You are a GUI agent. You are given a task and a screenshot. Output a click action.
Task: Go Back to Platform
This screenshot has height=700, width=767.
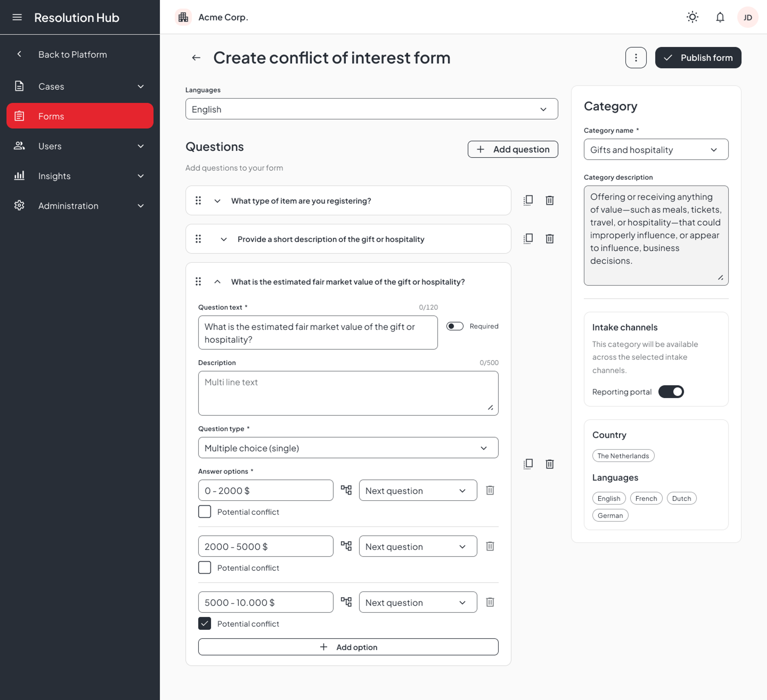[x=80, y=54]
